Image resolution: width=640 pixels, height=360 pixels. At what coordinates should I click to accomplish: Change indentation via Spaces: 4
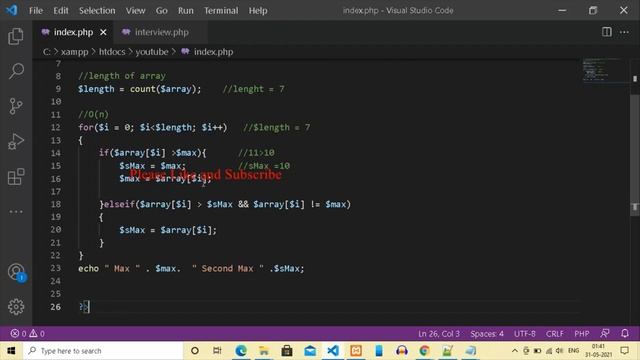point(487,333)
